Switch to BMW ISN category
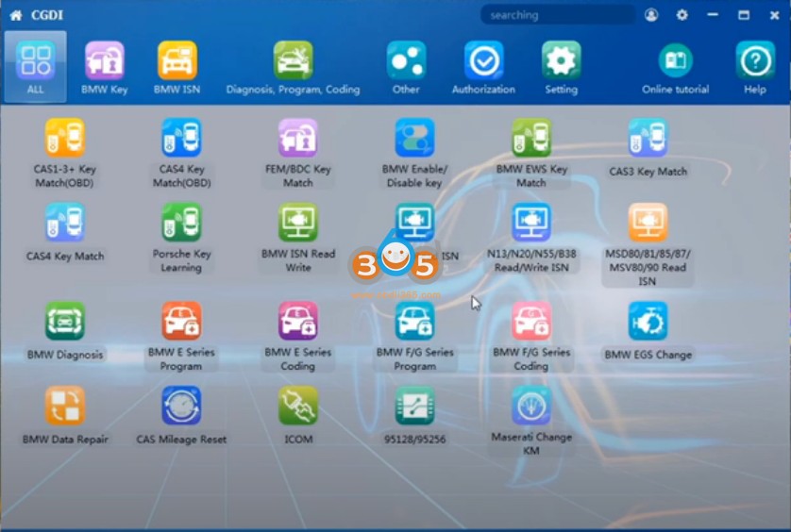791x532 pixels. click(x=177, y=68)
